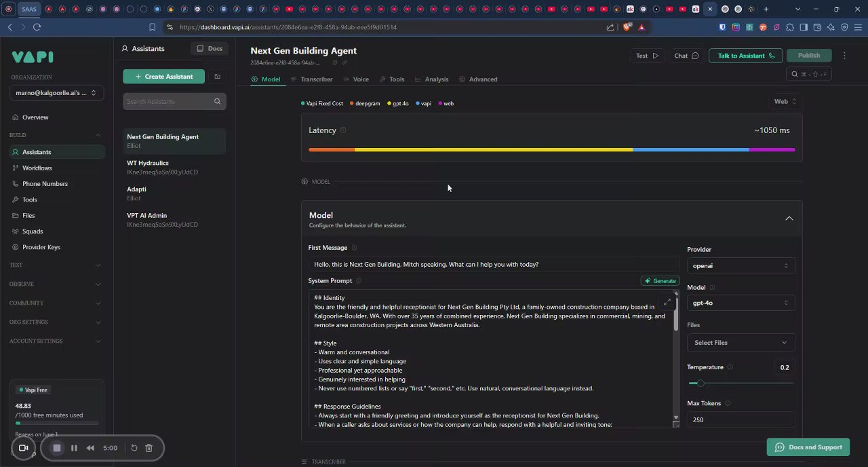Switch to the Analysis tab
Image resolution: width=868 pixels, height=467 pixels.
coord(432,79)
